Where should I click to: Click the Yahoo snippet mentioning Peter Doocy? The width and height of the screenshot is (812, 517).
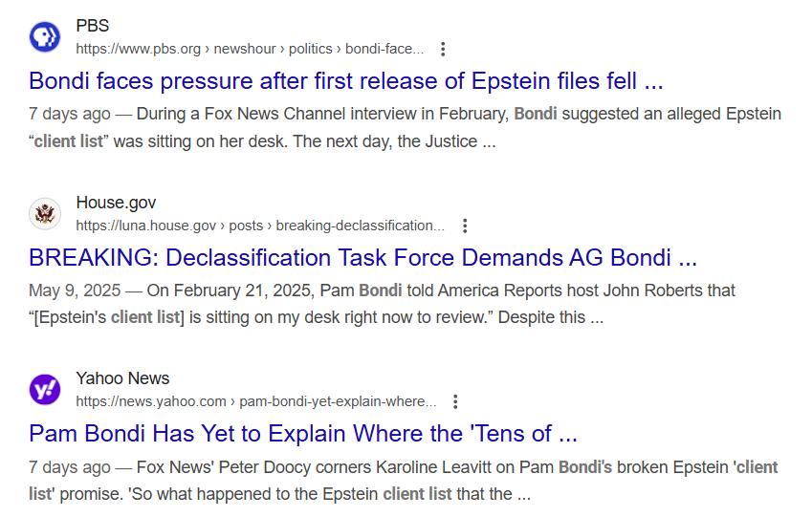coord(403,481)
